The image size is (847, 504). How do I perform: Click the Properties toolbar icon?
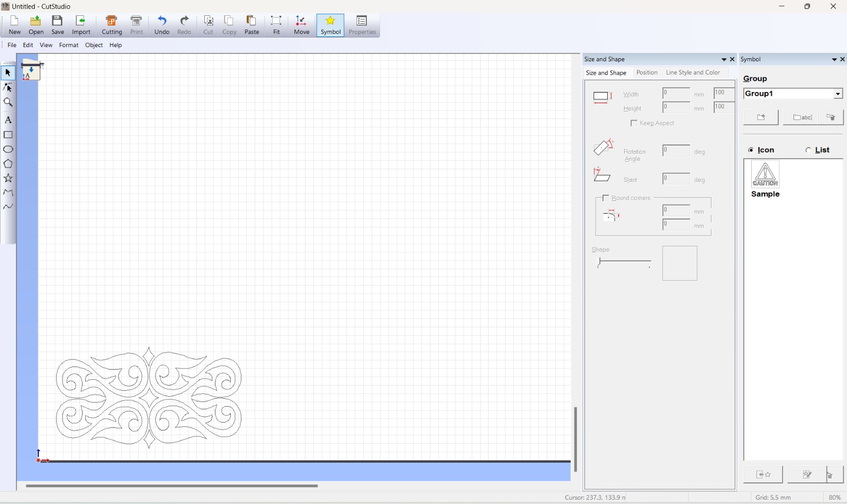pos(362,25)
